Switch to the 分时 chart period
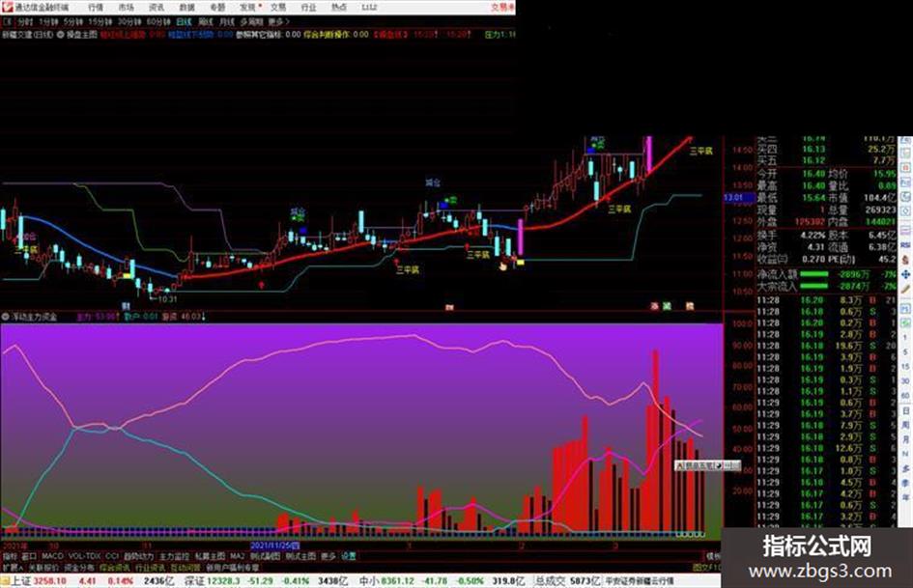 (24, 21)
